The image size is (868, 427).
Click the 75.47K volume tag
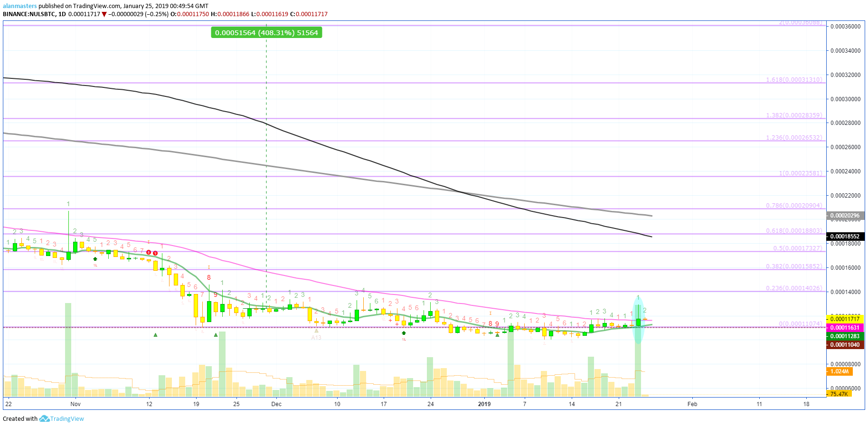pyautogui.click(x=839, y=394)
